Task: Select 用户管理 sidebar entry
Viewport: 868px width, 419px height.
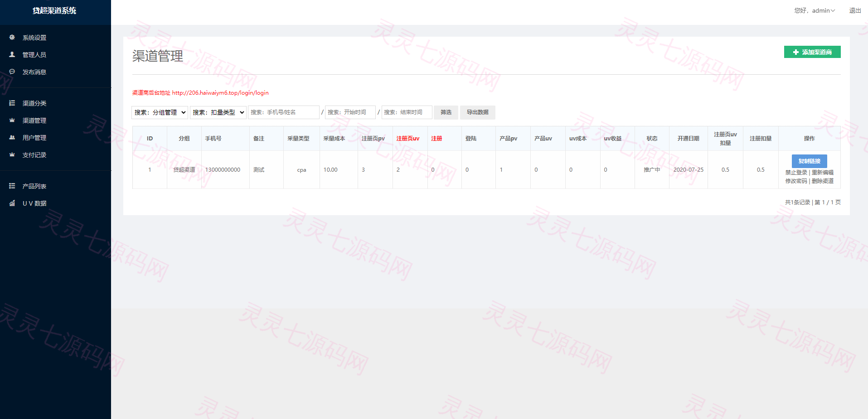Action: pos(34,138)
